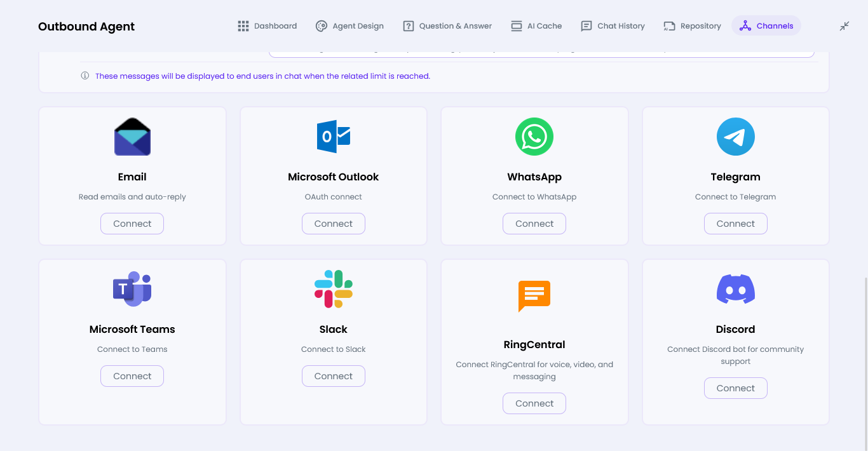Connect the Slack channel
The image size is (868, 451).
click(x=334, y=376)
